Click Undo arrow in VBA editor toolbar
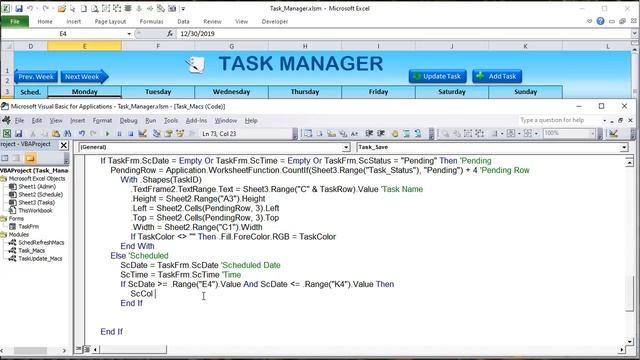Screen dimensions: 640x360 point(82,133)
